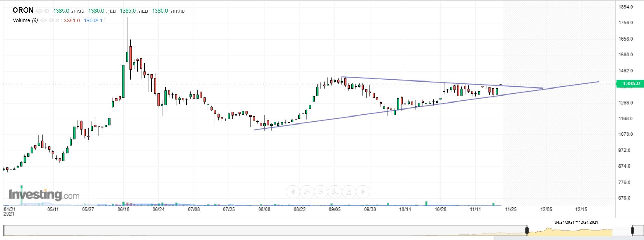This screenshot has width=644, height=240.
Task: Remove the Volume indicator with X
Action: (57, 21)
